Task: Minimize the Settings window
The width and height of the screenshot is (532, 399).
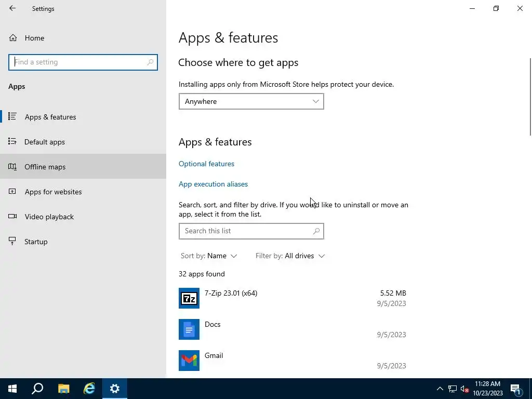Action: point(472,8)
